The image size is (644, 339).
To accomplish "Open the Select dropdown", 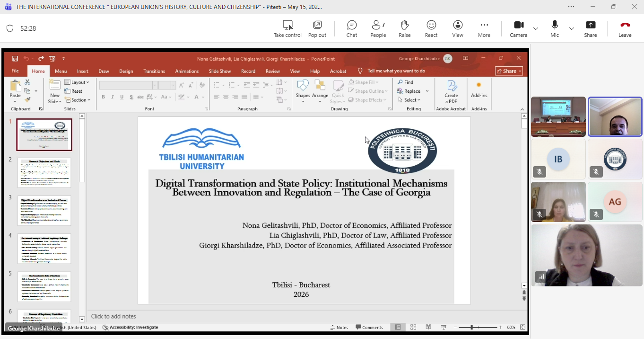I will pos(409,100).
